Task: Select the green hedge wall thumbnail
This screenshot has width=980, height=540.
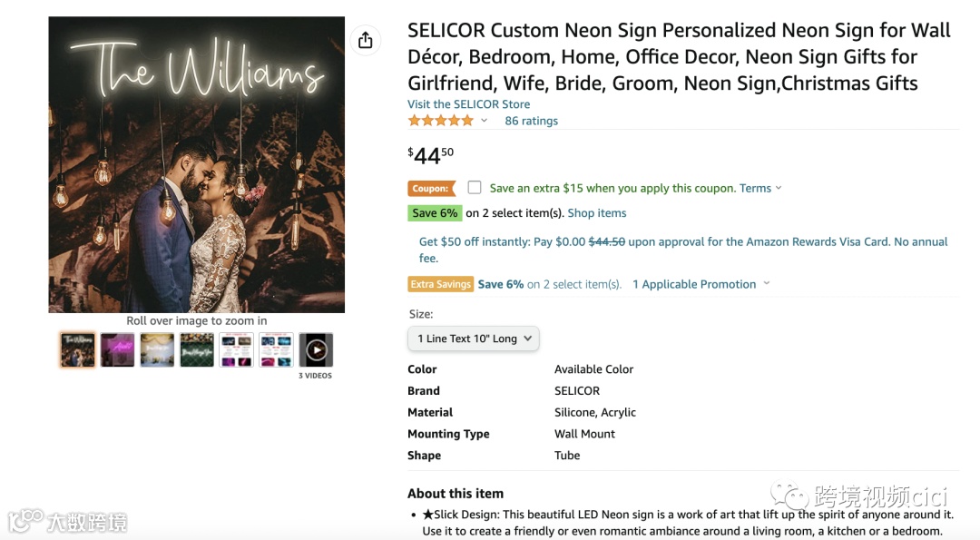Action: coord(197,349)
